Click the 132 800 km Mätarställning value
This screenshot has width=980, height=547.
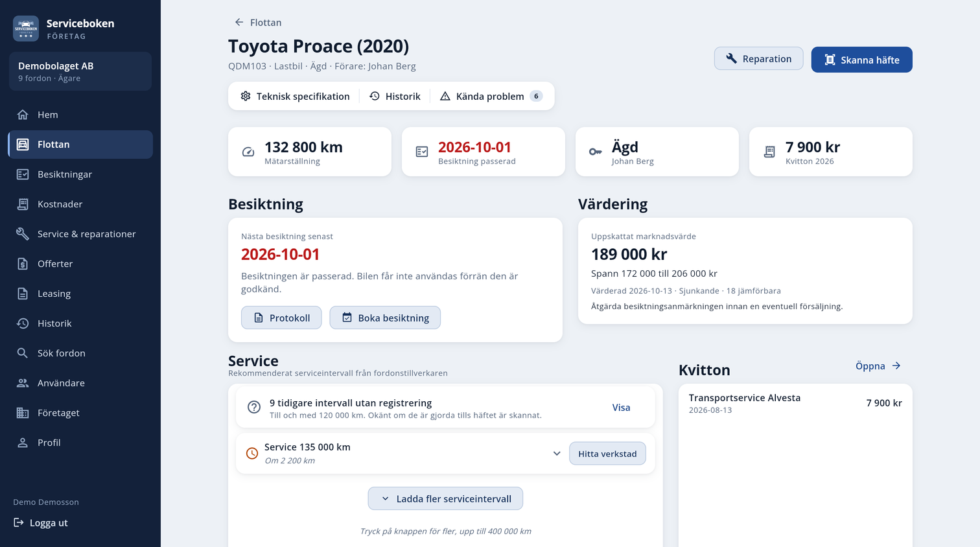[x=303, y=147]
